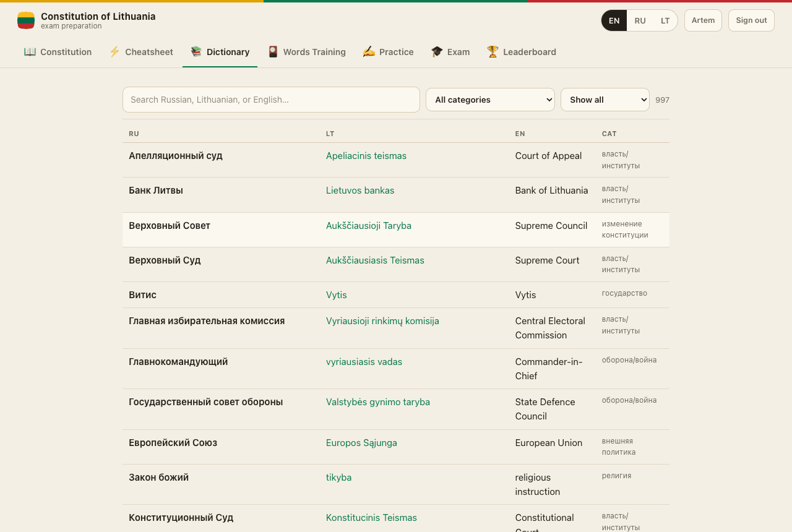Click the Sign out button

point(751,20)
